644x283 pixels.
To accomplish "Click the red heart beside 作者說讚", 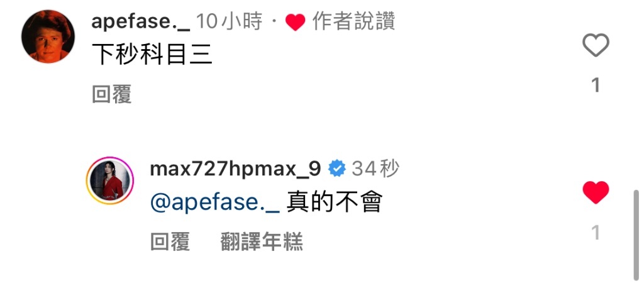I will click(296, 22).
